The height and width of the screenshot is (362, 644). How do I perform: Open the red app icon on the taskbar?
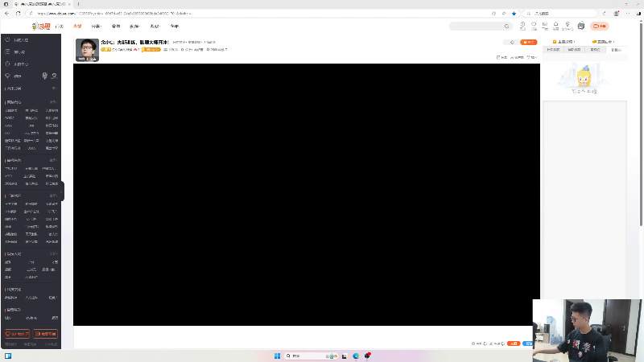click(x=368, y=356)
